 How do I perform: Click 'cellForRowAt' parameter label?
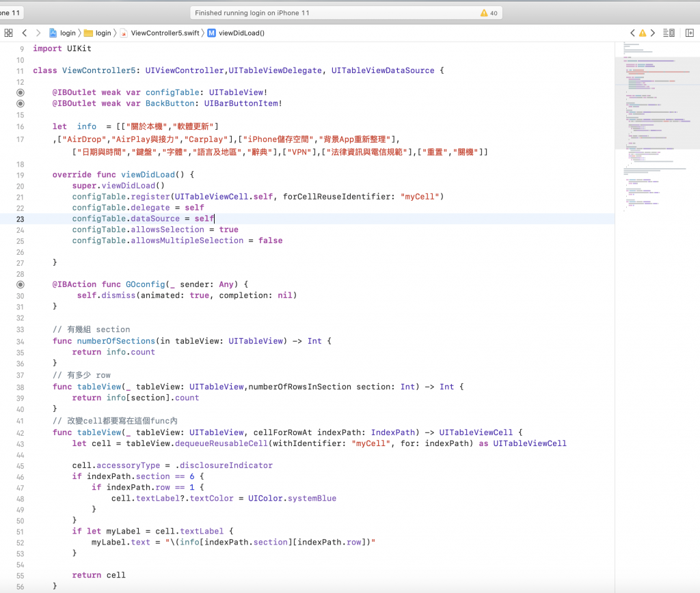pyautogui.click(x=282, y=432)
